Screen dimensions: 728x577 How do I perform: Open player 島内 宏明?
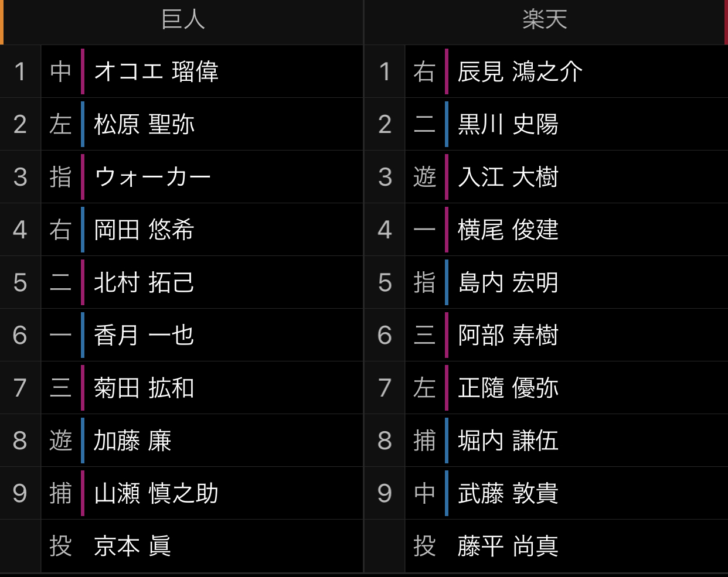(x=508, y=282)
